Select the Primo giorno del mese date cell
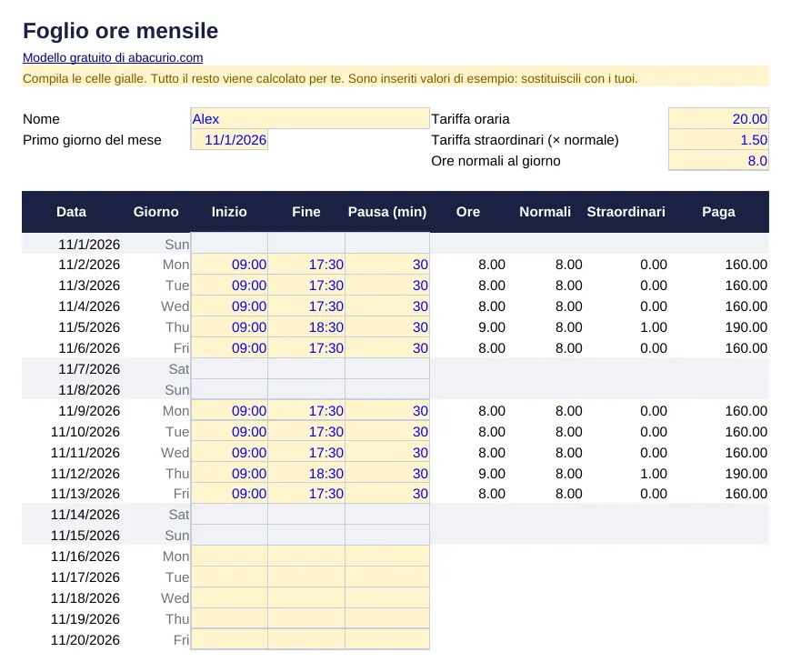791x672 pixels. pyautogui.click(x=229, y=140)
